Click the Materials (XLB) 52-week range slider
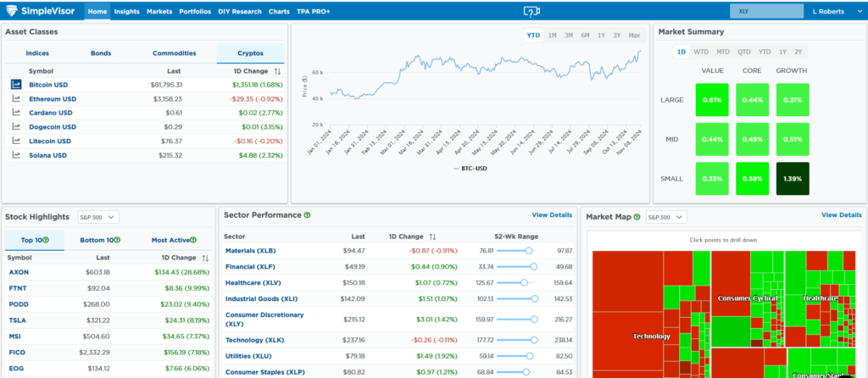868x378 pixels. pyautogui.click(x=515, y=251)
